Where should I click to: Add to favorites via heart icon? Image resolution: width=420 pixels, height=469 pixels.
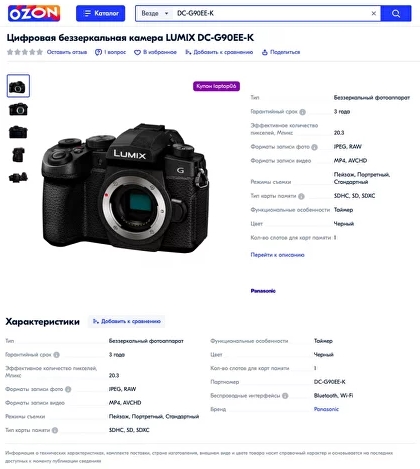[x=155, y=52]
